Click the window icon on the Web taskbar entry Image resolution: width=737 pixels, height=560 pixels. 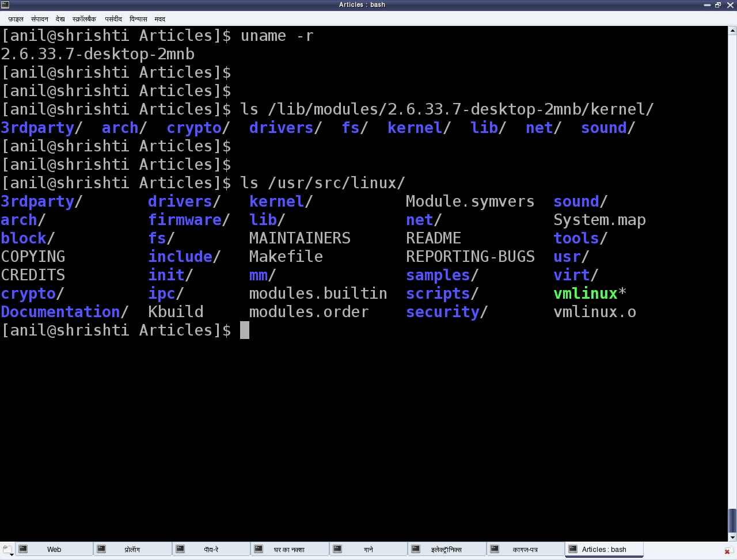click(x=23, y=549)
